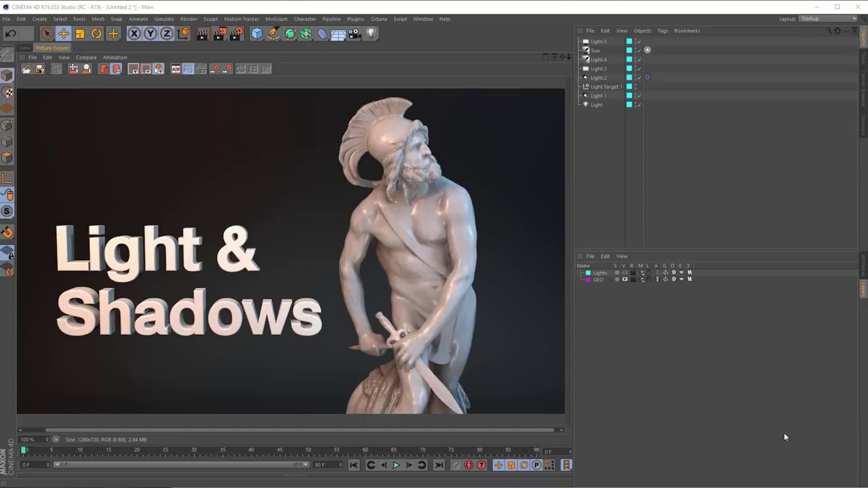Viewport: 868px width, 488px height.
Task: Toggle Light.4 enable checkmark
Action: [639, 60]
